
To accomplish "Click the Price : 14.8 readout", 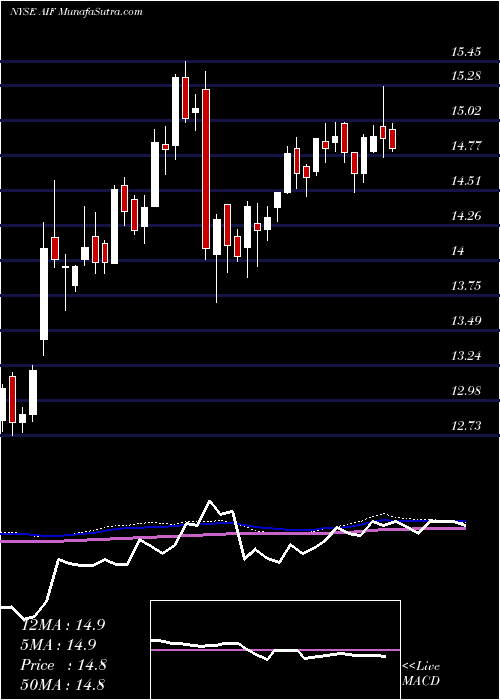I will 63,665.
